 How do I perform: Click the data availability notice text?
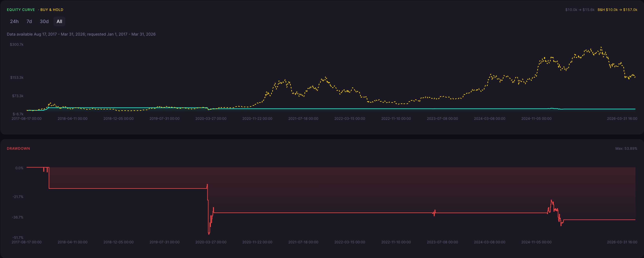(x=81, y=34)
